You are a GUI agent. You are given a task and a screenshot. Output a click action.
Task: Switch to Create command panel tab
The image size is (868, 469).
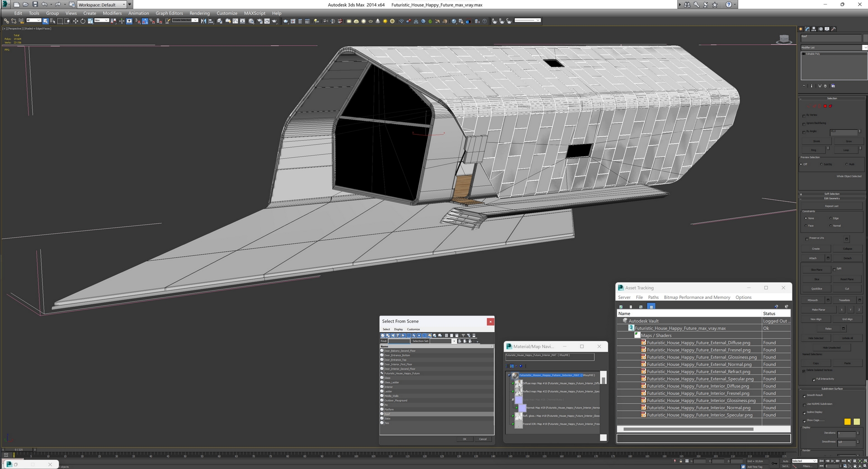tap(801, 29)
